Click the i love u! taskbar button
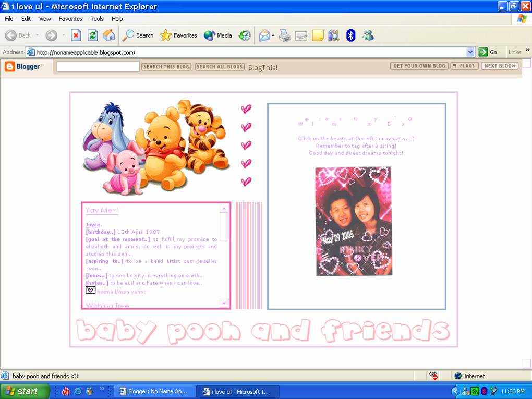Image resolution: width=532 pixels, height=399 pixels. coord(238,392)
